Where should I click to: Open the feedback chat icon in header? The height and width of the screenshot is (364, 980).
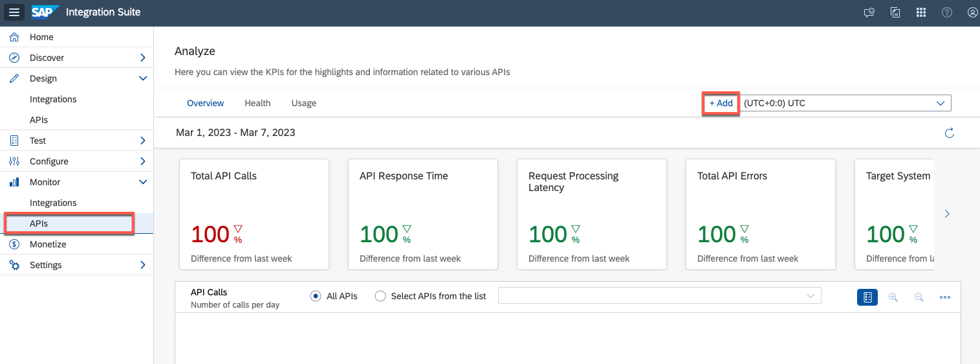(869, 12)
